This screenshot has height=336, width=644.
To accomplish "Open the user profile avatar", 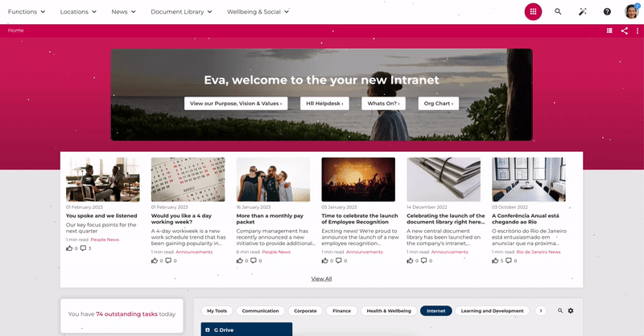I will point(632,11).
